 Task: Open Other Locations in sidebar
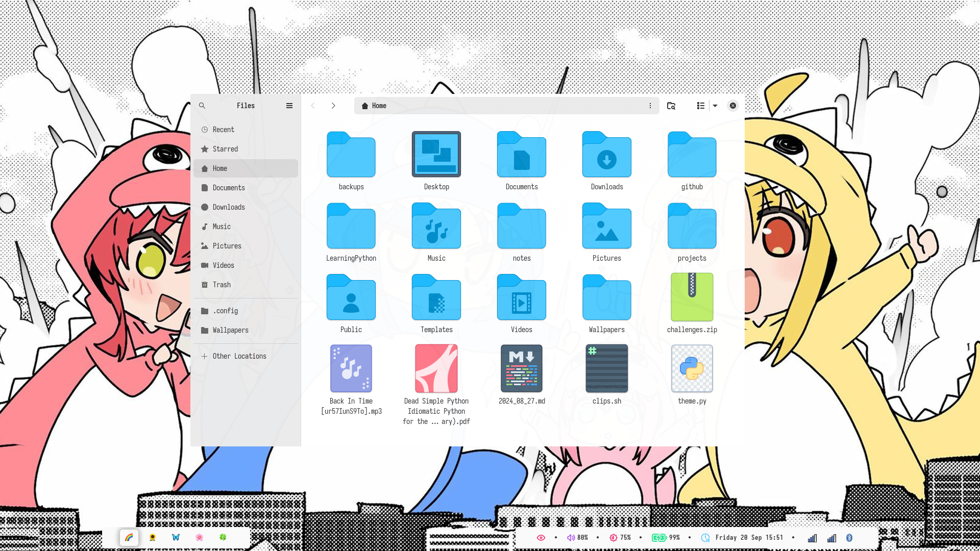[239, 356]
